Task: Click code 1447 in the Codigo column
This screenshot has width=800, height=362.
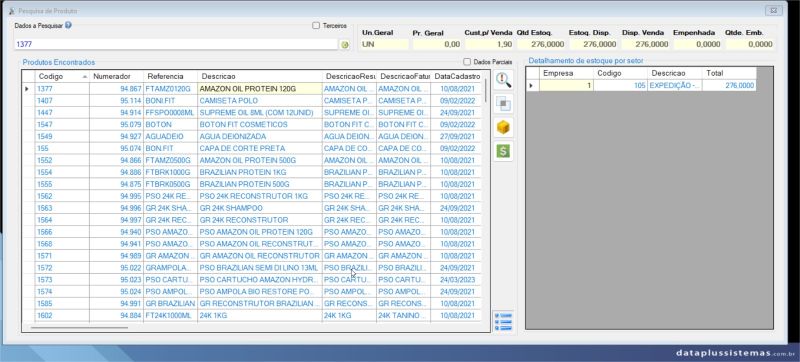Action: pyautogui.click(x=62, y=113)
